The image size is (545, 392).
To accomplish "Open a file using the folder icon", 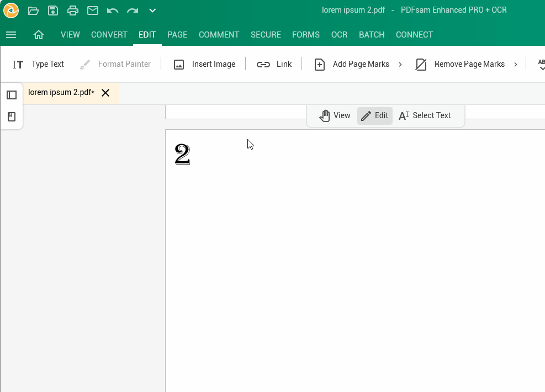I will click(33, 10).
